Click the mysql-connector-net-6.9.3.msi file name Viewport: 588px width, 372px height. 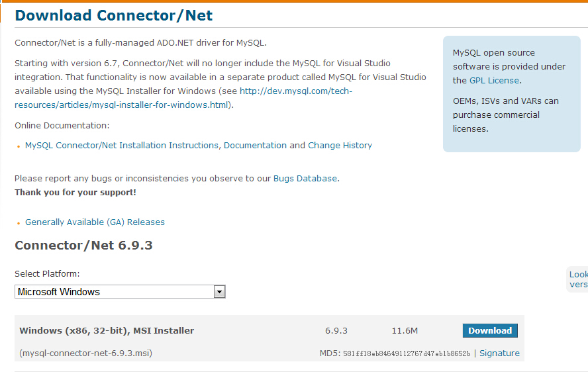[85, 353]
